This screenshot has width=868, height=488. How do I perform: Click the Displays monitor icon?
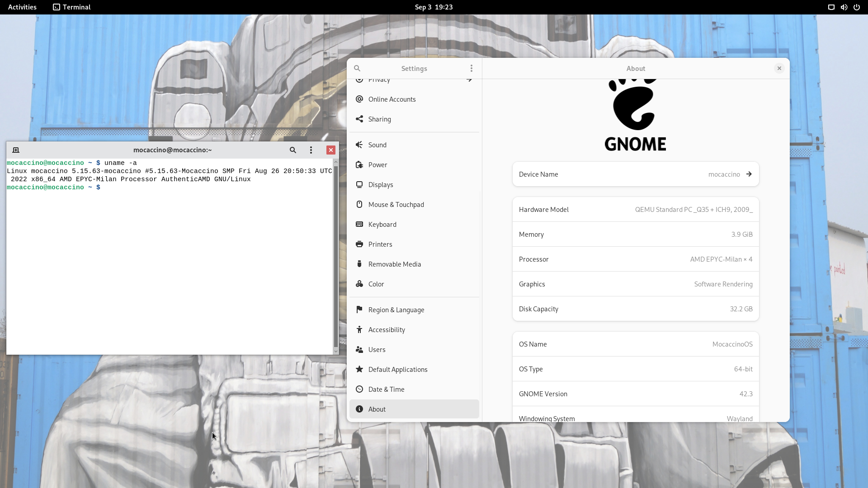(x=359, y=184)
